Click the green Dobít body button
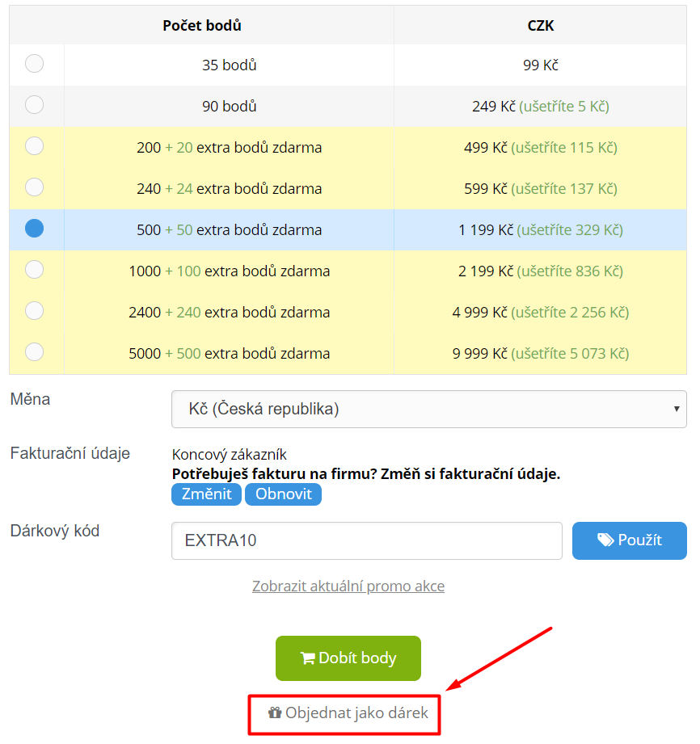700x744 pixels. (348, 658)
